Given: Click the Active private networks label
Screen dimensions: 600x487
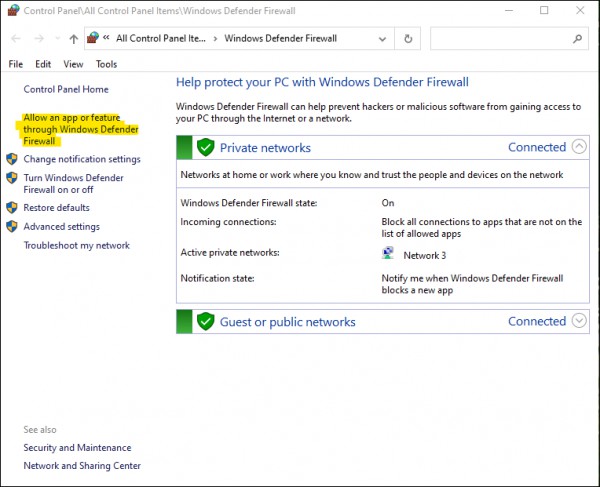Looking at the screenshot, I should pyautogui.click(x=230, y=252).
